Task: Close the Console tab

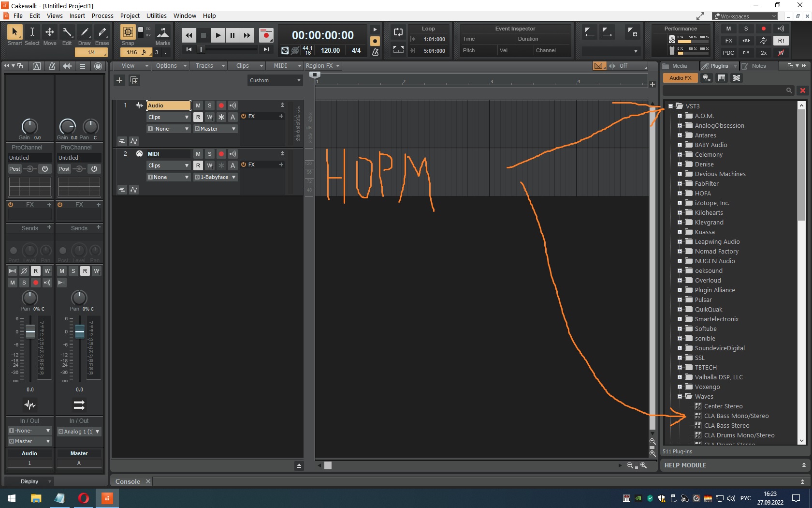Action: [148, 481]
